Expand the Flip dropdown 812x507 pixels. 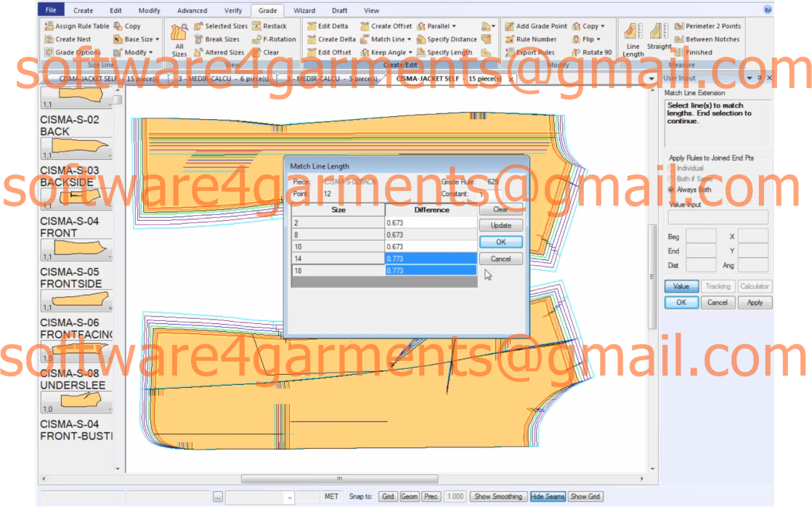coord(598,39)
